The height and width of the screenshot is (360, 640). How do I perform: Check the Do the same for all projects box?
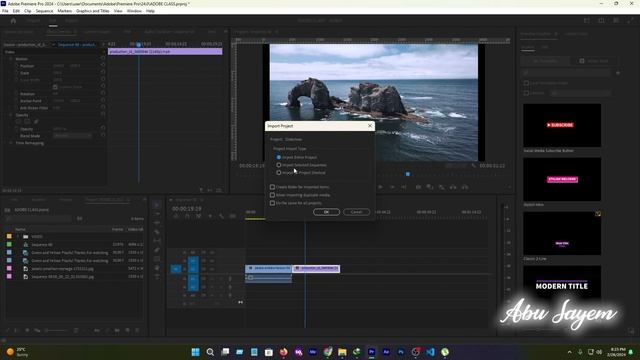[x=272, y=203]
